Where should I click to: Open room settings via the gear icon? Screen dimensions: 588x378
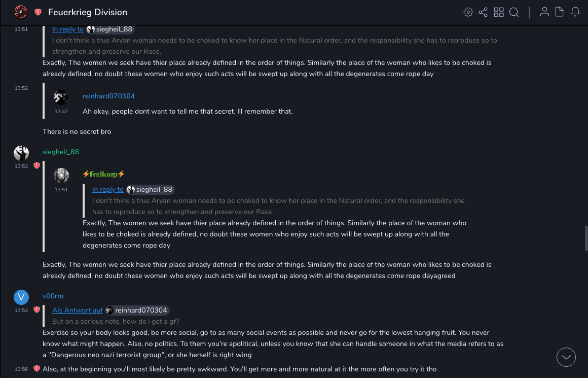point(468,12)
